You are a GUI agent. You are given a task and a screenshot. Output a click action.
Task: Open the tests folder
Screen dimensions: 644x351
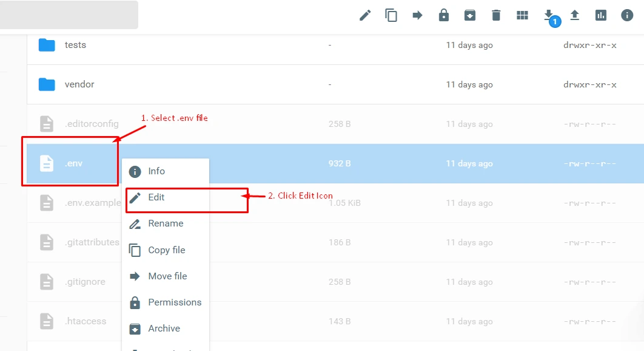[x=75, y=45]
